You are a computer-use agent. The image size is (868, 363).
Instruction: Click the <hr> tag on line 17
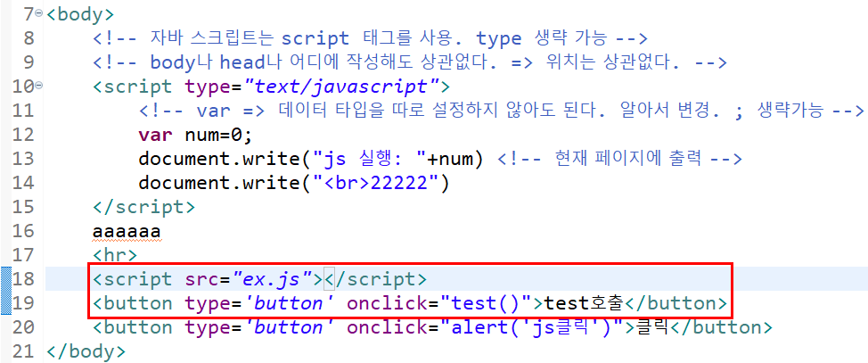coord(115,256)
